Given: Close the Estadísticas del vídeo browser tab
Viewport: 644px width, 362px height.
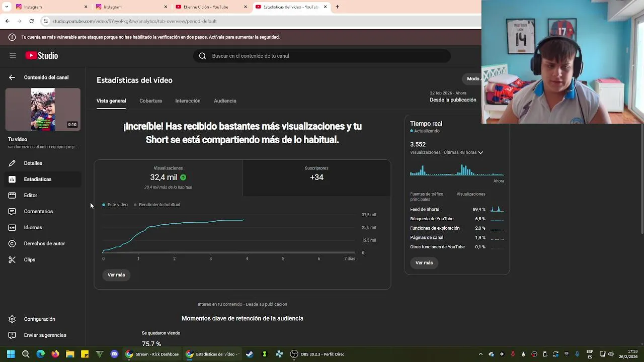Looking at the screenshot, I should 325,7.
